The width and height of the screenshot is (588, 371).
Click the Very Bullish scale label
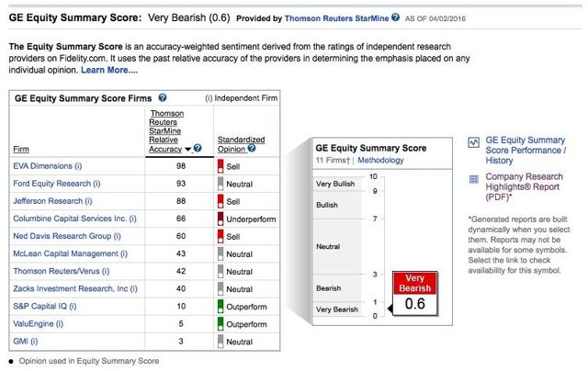click(x=335, y=184)
